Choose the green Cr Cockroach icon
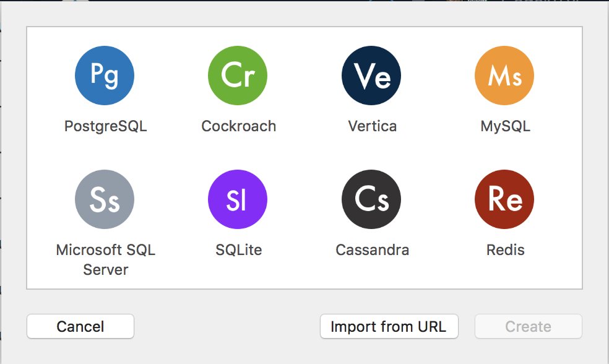The height and width of the screenshot is (364, 609). point(238,76)
